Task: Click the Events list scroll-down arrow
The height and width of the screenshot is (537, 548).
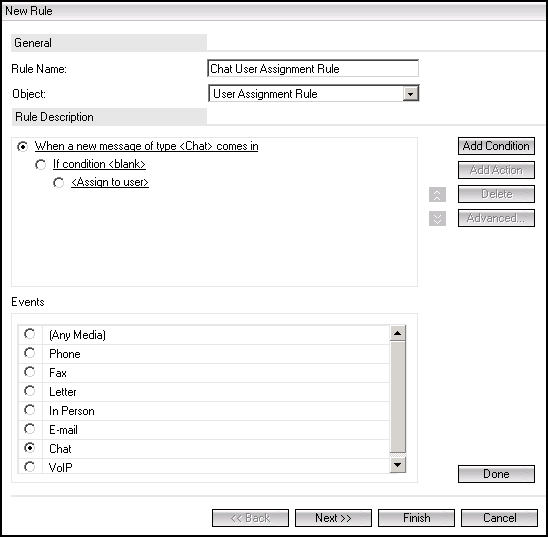Action: point(397,465)
